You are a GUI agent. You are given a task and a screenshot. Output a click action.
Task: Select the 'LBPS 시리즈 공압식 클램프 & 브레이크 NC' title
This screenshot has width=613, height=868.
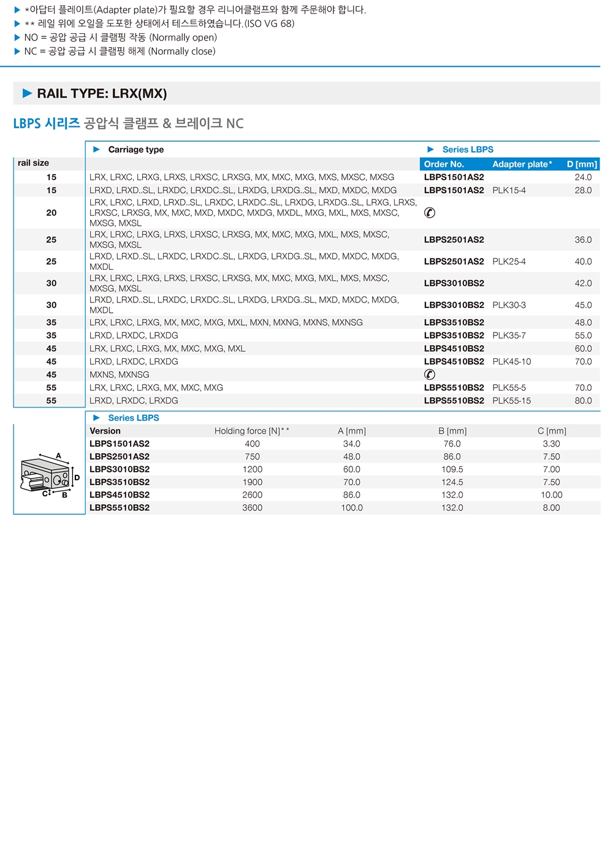pos(128,123)
